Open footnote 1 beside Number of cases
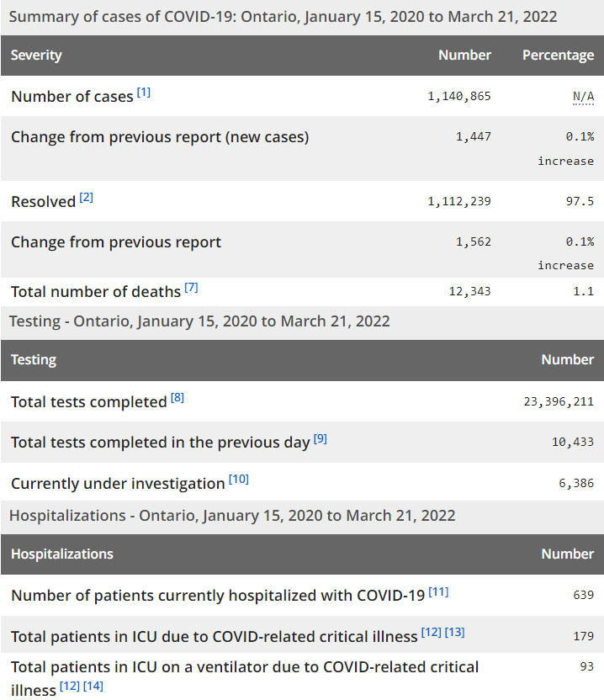The width and height of the screenshot is (604, 700). coord(144,93)
